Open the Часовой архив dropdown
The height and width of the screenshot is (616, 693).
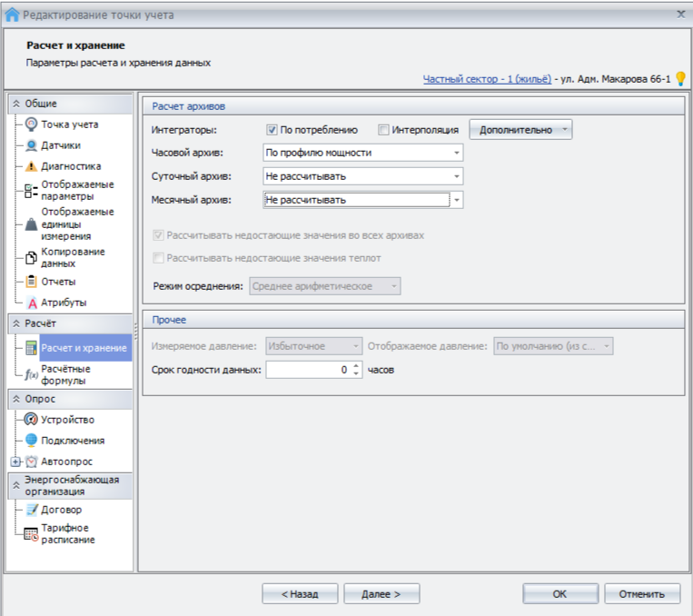pyautogui.click(x=456, y=153)
